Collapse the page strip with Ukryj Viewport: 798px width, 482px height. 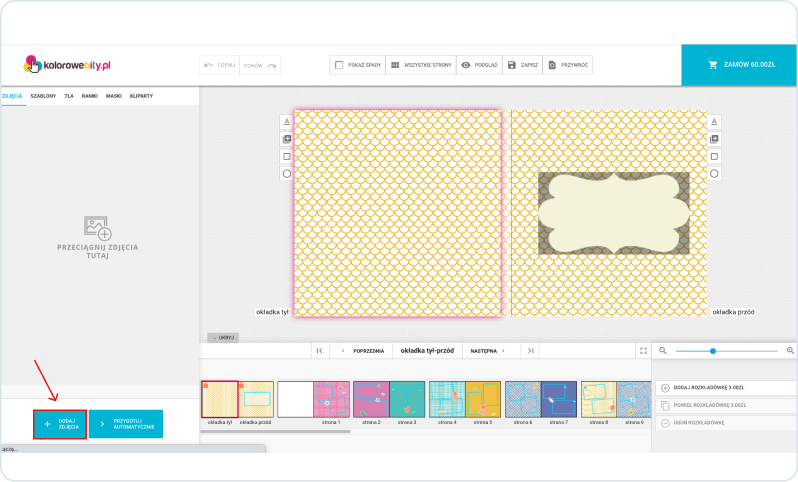coord(221,337)
